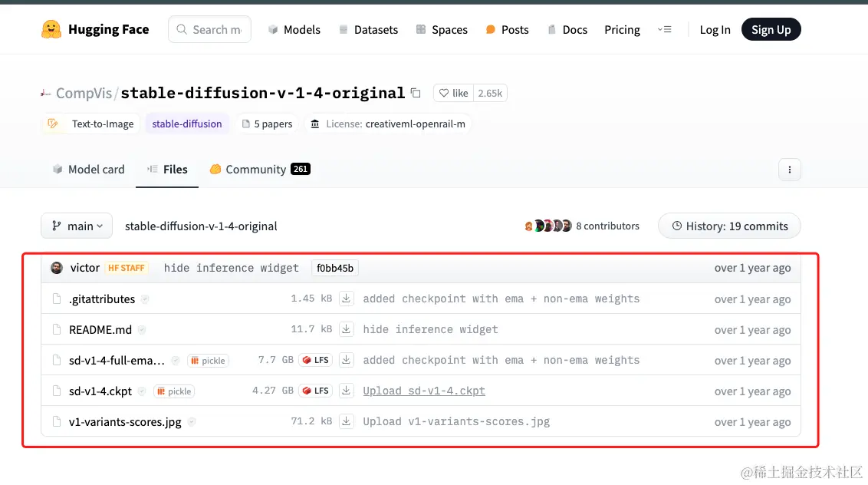Click the CompVis organization icon

tap(45, 93)
